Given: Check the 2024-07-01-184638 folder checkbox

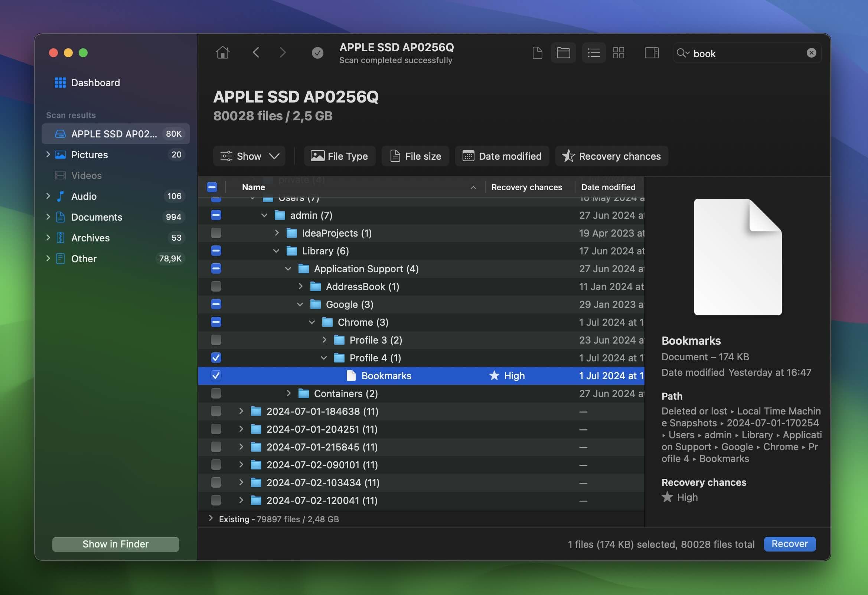Looking at the screenshot, I should pos(216,412).
